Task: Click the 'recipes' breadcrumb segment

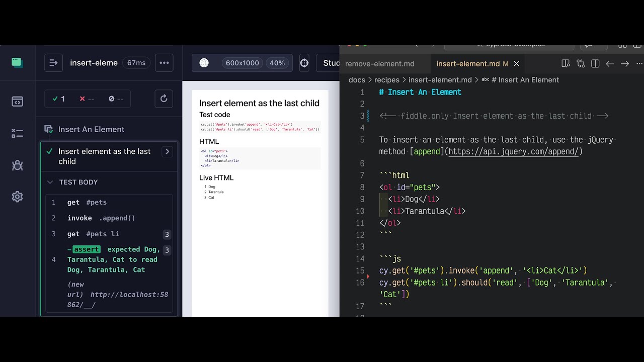Action: [386, 80]
